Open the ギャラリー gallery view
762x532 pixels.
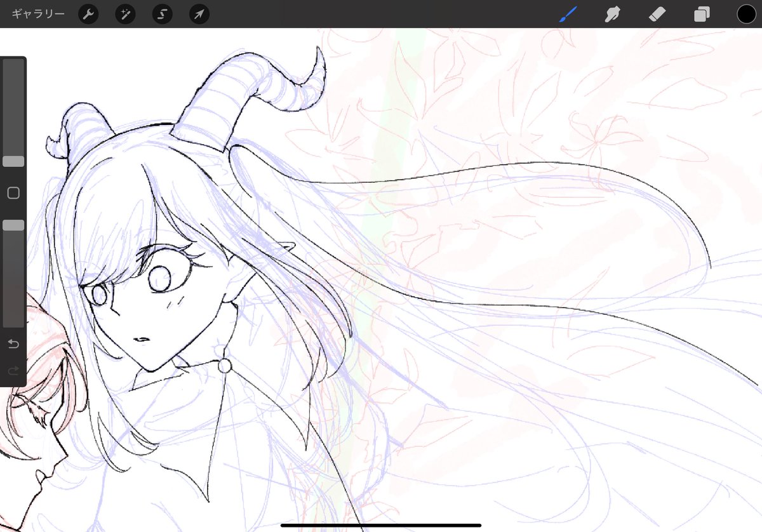pos(38,13)
